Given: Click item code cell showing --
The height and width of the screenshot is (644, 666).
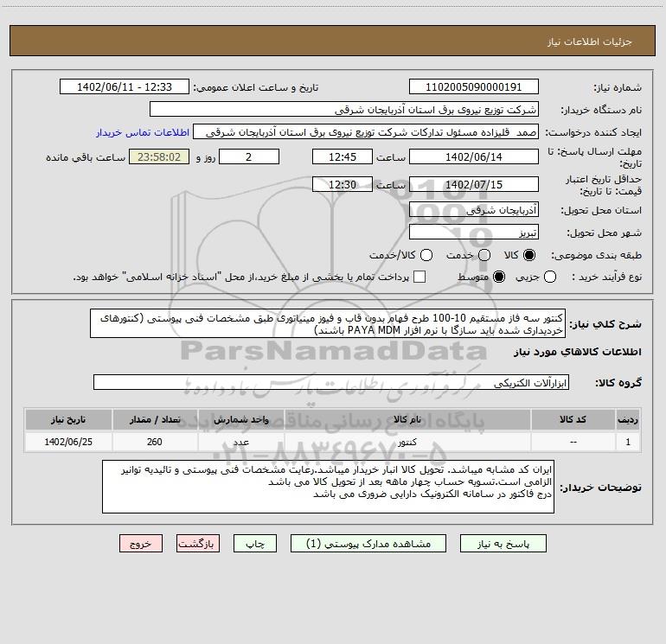Looking at the screenshot, I should [573, 442].
